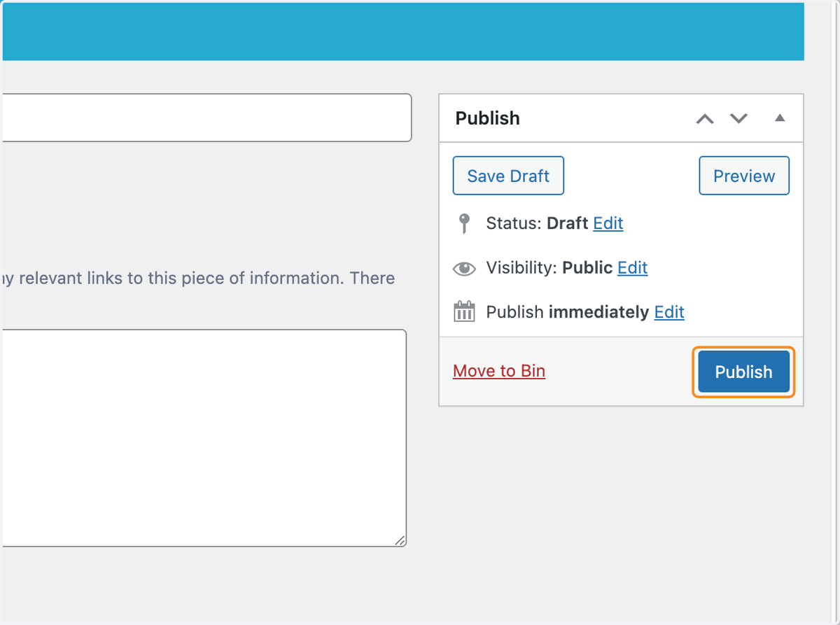Screen dimensions: 840x625
Task: Click the calendar icon beside Publish immediately
Action: [x=464, y=311]
